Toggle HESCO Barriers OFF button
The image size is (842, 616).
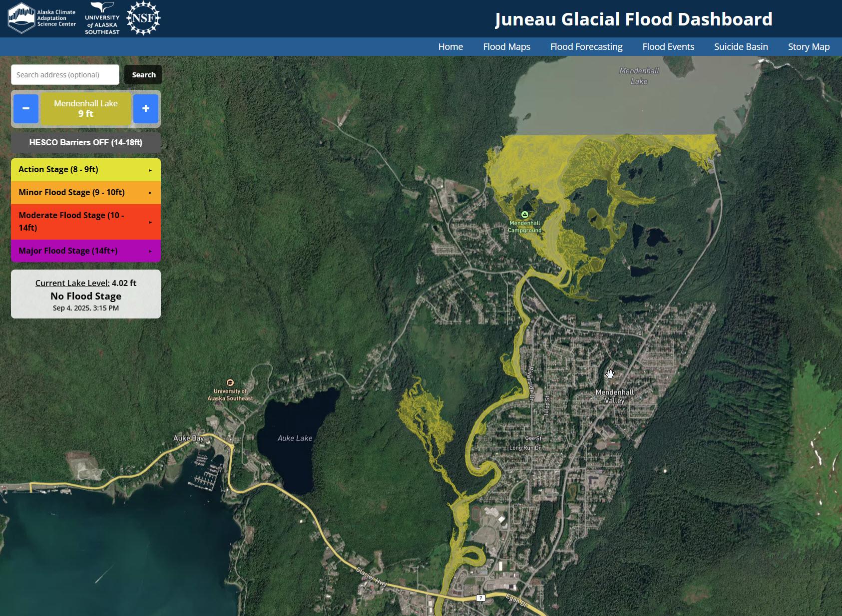click(86, 142)
